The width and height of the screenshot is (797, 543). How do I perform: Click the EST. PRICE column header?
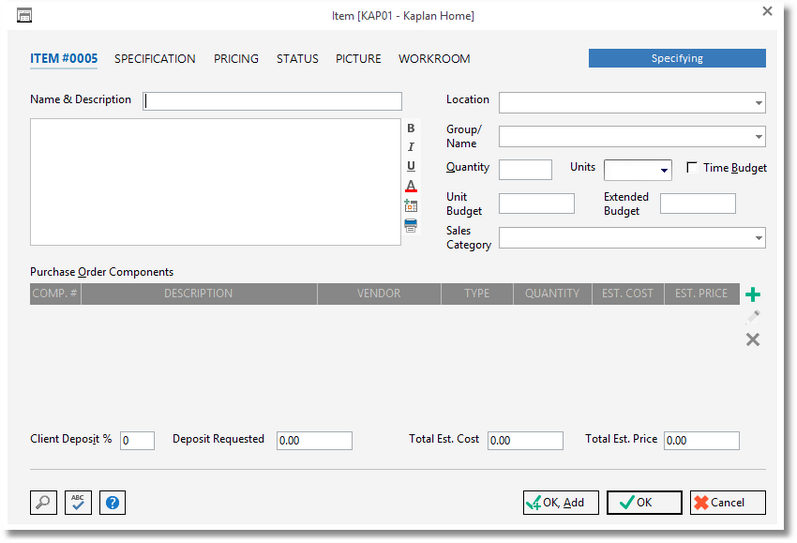[x=702, y=294]
